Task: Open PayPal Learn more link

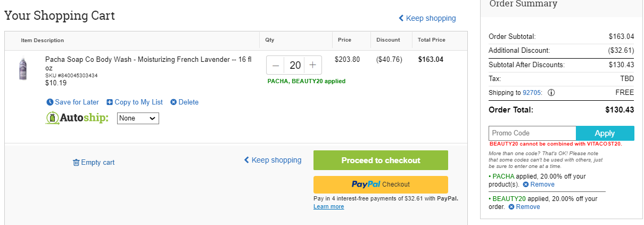Action: pyautogui.click(x=328, y=207)
